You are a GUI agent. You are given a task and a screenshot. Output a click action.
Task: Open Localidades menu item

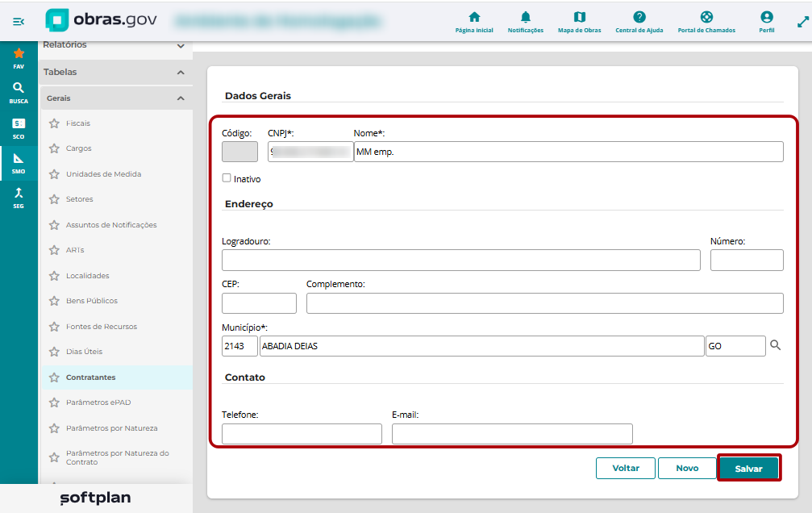coord(88,276)
